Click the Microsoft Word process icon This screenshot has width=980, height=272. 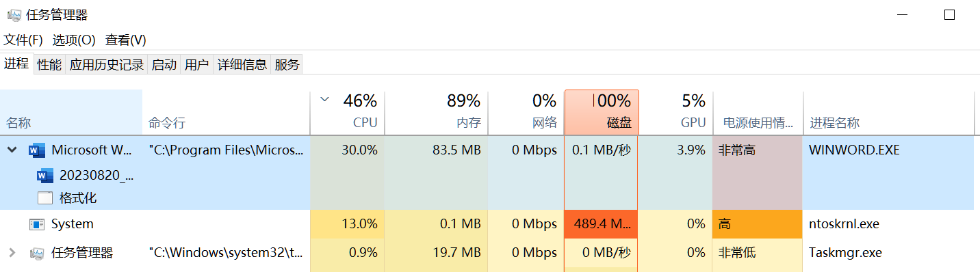tap(37, 150)
